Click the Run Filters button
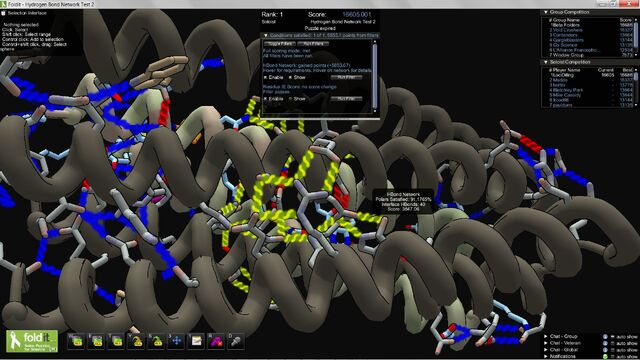 click(313, 43)
